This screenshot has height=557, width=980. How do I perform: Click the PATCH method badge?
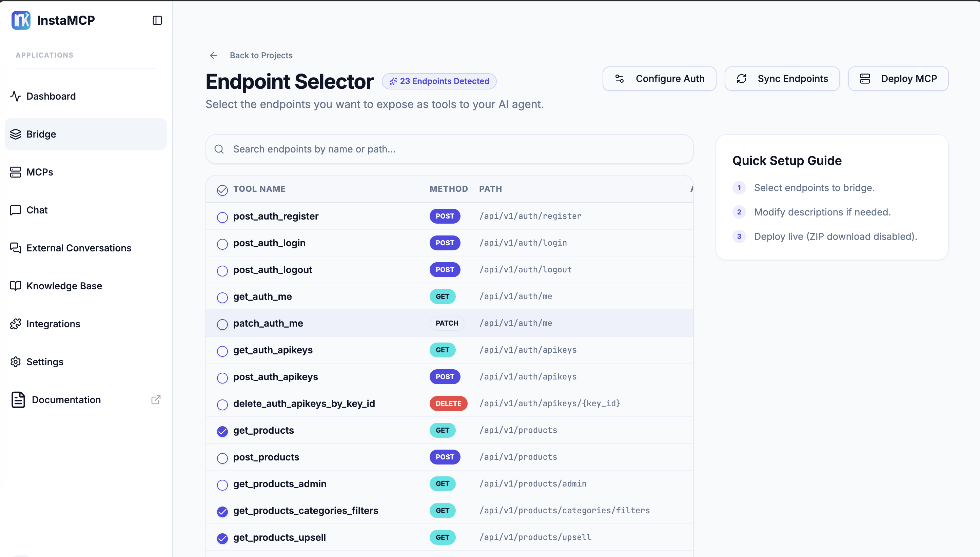point(447,323)
